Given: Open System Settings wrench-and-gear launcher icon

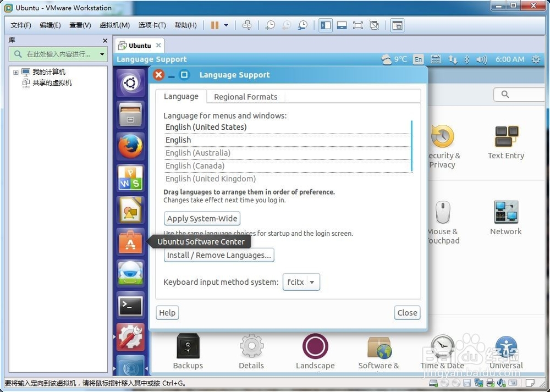Looking at the screenshot, I should pos(130,338).
